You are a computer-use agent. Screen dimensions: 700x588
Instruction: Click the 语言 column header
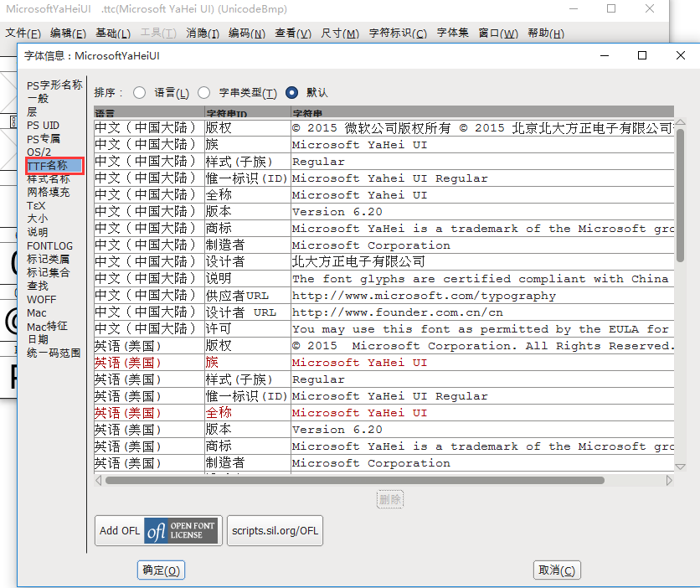pos(149,112)
